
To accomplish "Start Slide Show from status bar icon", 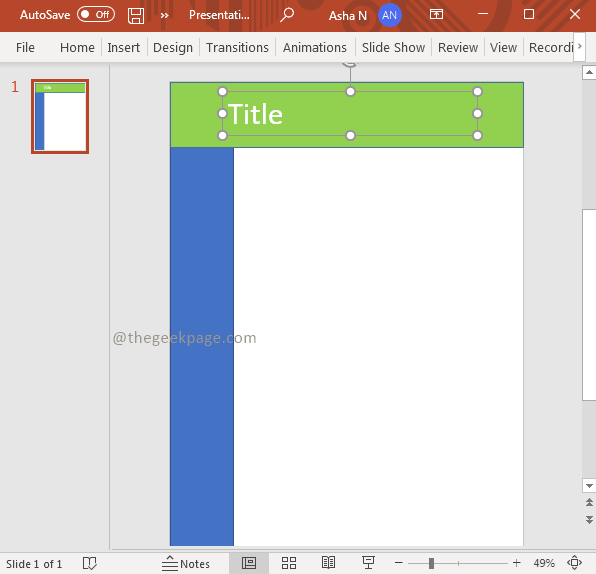I will pos(368,563).
